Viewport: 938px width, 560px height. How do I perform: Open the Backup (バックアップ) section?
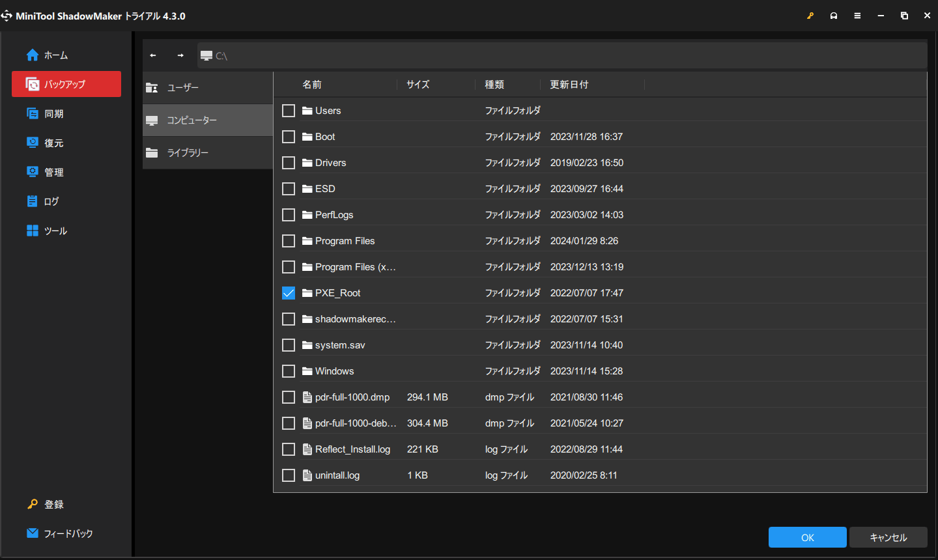coord(66,84)
